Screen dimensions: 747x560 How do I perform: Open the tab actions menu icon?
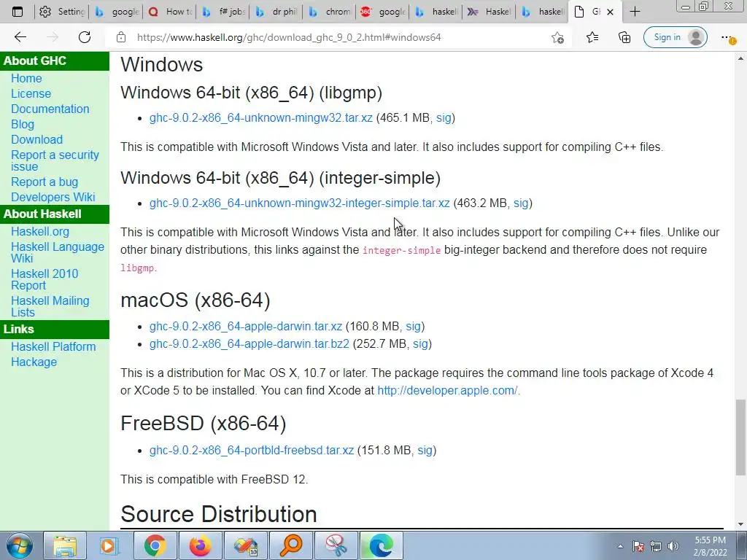18,12
